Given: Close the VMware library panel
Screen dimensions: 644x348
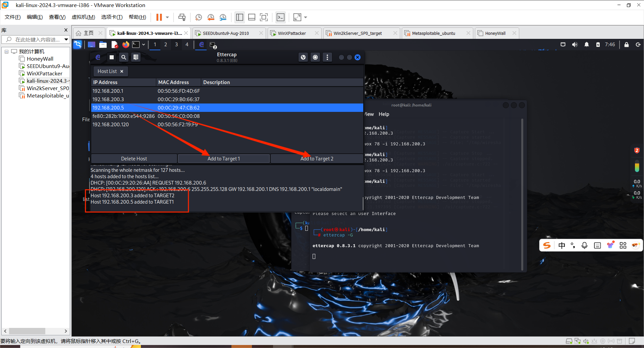Looking at the screenshot, I should pyautogui.click(x=66, y=30).
